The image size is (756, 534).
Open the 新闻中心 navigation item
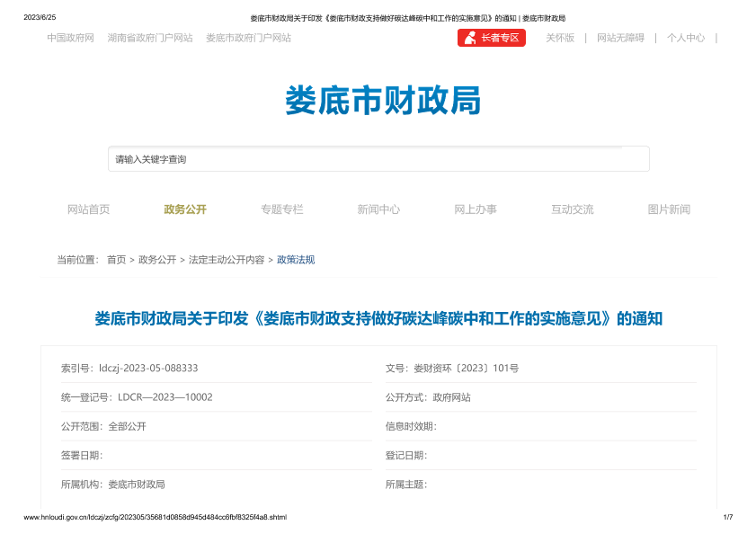pyautogui.click(x=378, y=209)
